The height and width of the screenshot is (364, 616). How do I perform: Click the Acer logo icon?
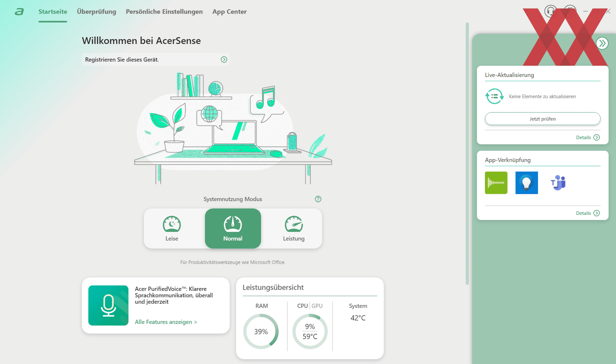[x=19, y=12]
